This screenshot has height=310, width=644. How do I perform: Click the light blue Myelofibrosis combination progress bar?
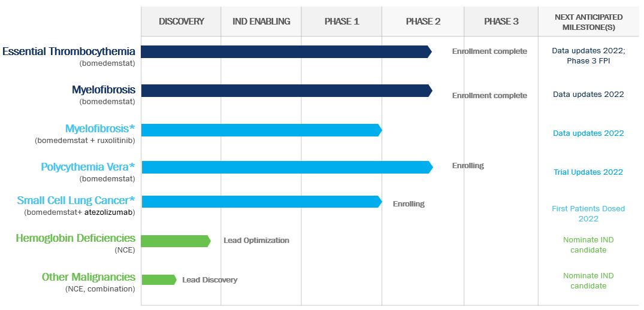tap(261, 130)
